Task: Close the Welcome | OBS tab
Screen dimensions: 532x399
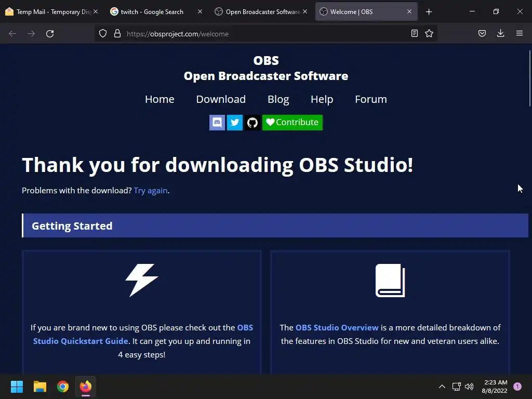Action: 409,11
